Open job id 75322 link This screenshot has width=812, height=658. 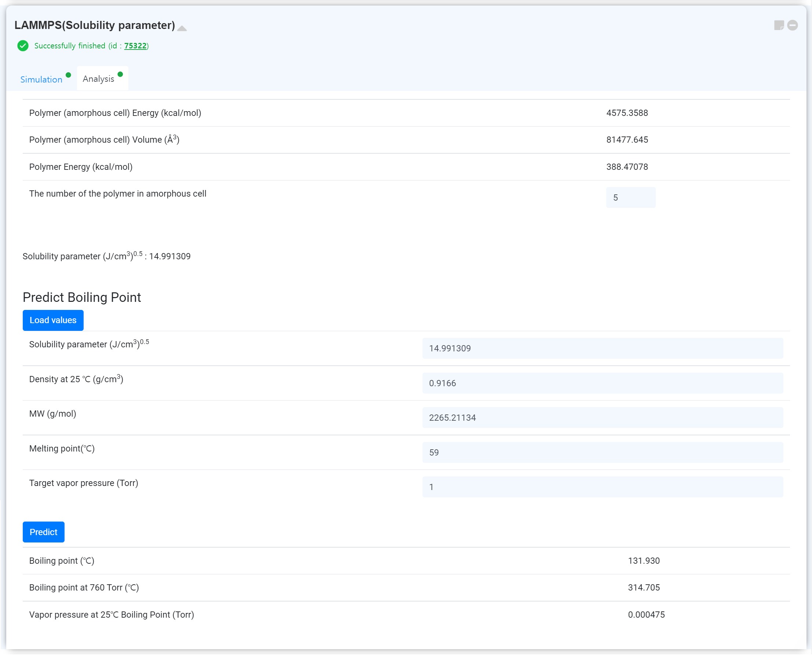click(135, 46)
